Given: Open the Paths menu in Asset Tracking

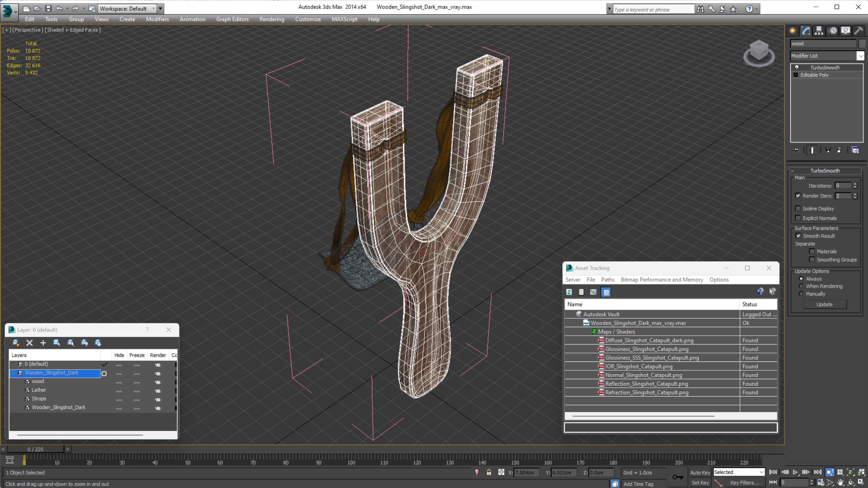Looking at the screenshot, I should point(608,279).
